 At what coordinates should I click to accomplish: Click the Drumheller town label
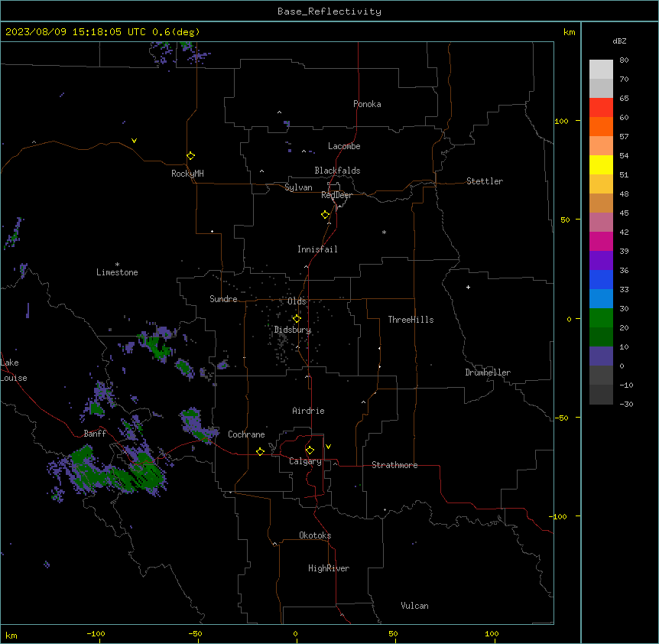(488, 372)
